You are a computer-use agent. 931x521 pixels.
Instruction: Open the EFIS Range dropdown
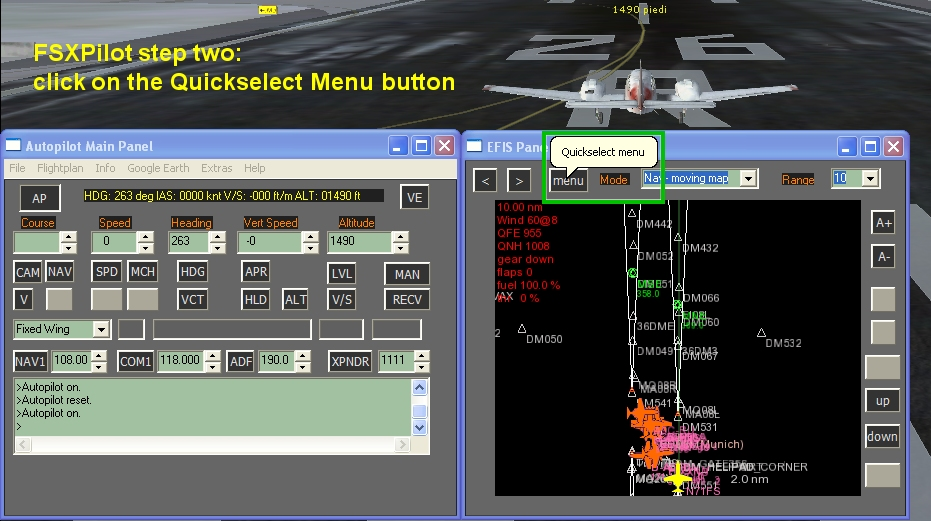point(870,178)
